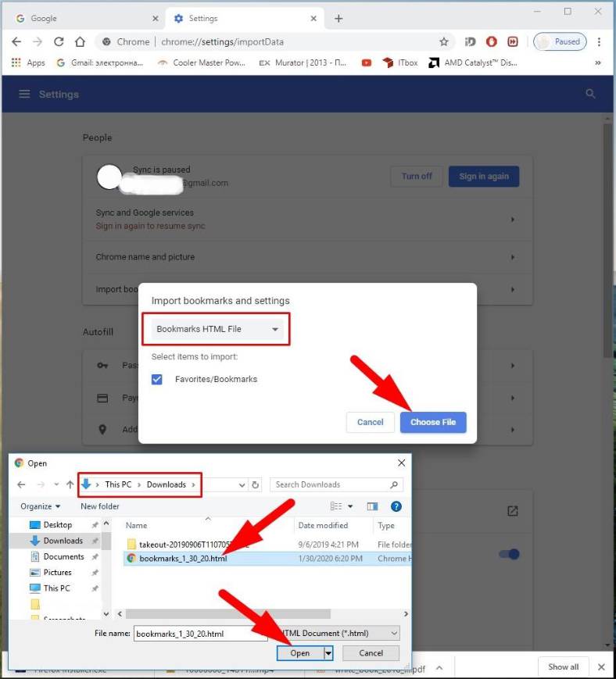Change view options dropdown arrow

coord(350,506)
